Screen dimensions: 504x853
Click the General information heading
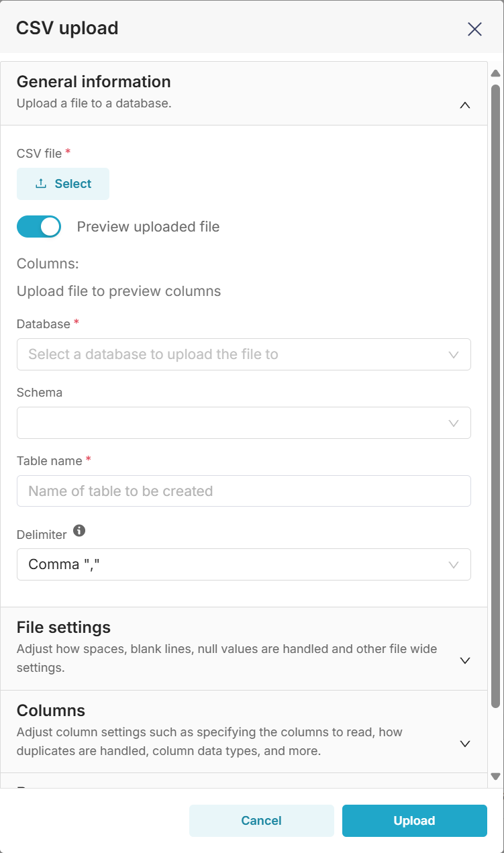pos(94,82)
